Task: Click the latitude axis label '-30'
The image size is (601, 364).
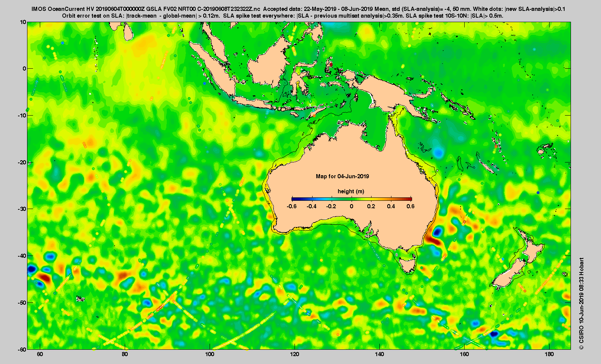Action: pos(23,209)
